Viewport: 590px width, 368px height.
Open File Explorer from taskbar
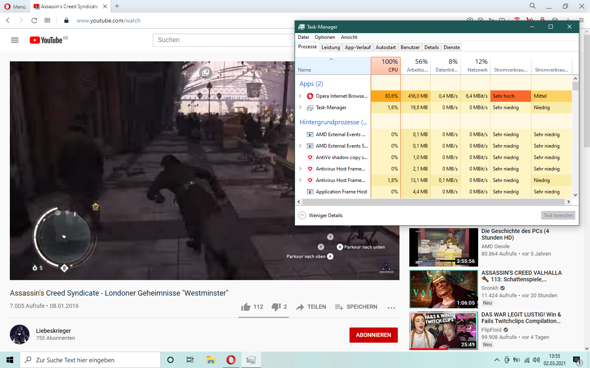[x=211, y=360]
